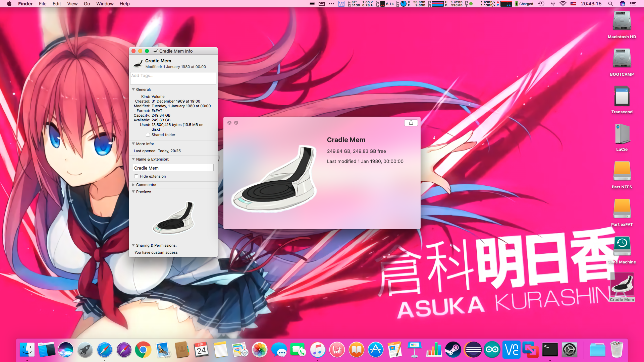Open Wi-Fi status menu

[563, 4]
